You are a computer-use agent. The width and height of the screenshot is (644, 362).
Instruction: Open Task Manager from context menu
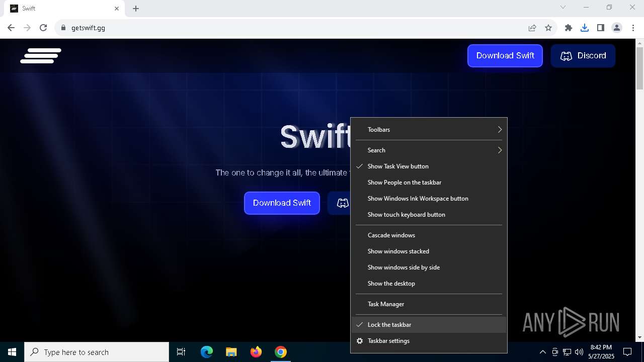pyautogui.click(x=429, y=304)
